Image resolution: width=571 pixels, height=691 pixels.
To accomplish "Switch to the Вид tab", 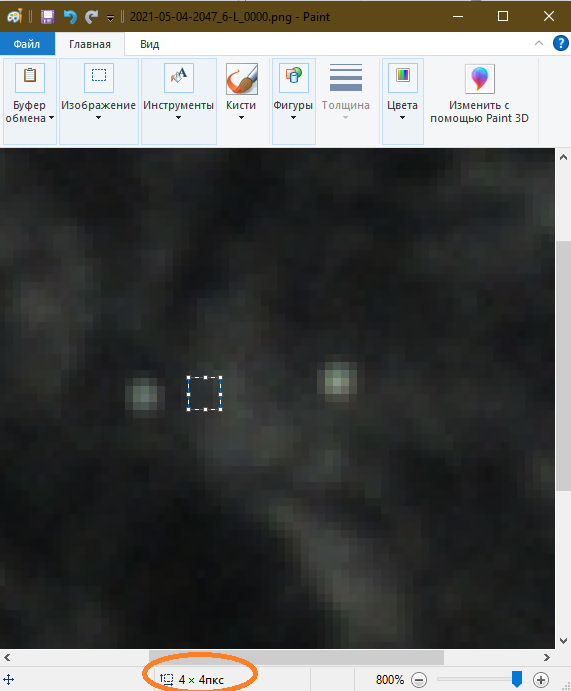I will click(150, 44).
